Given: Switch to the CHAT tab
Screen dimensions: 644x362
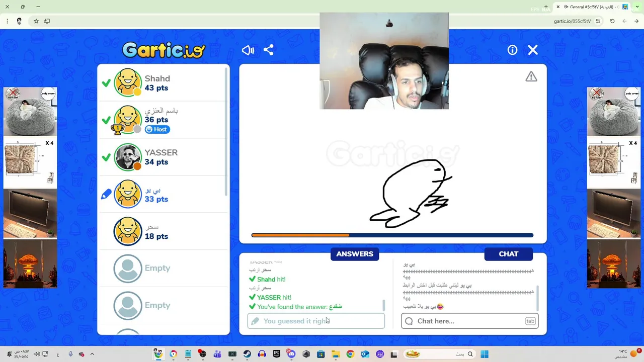Looking at the screenshot, I should point(508,254).
